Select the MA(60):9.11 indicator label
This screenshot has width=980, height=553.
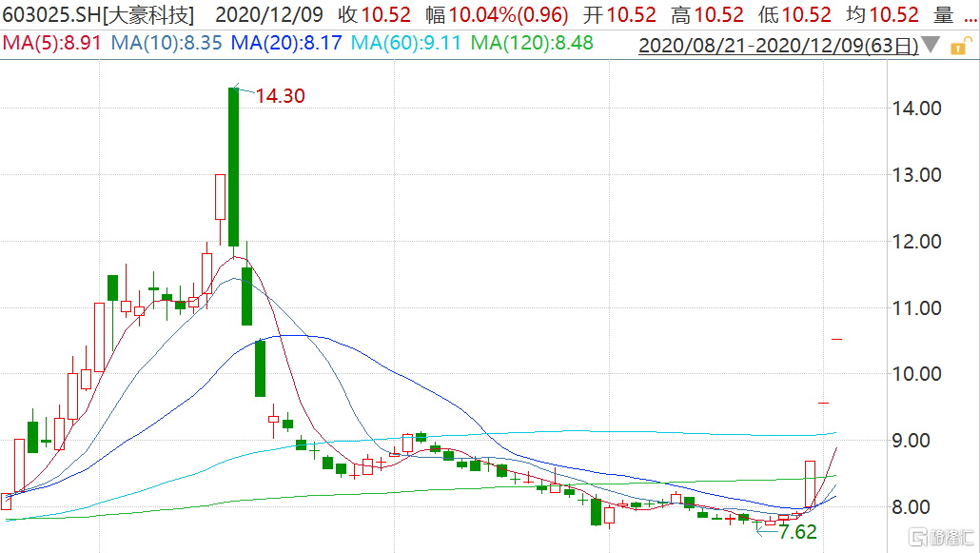point(405,43)
